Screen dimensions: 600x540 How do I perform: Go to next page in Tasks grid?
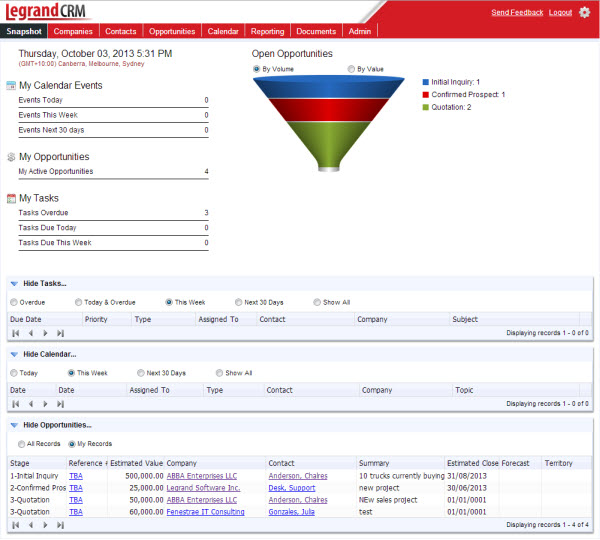[x=45, y=333]
